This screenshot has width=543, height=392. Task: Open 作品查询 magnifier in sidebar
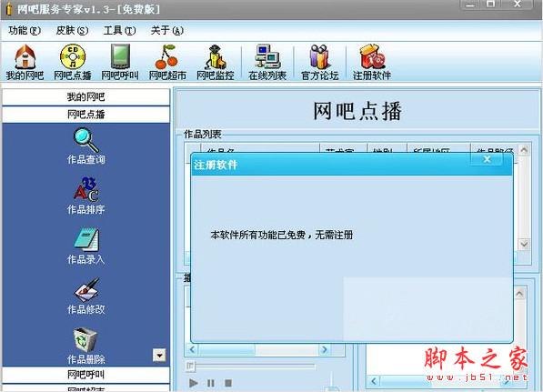[x=85, y=146]
